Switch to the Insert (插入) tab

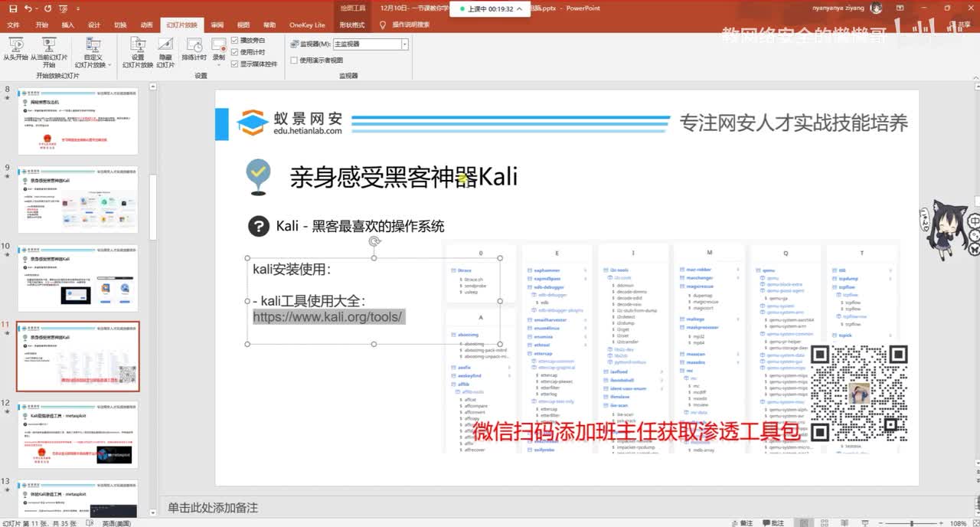point(68,25)
